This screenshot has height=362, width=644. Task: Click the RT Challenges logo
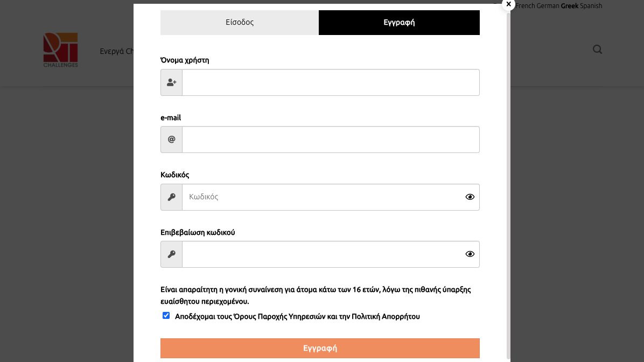coord(60,50)
